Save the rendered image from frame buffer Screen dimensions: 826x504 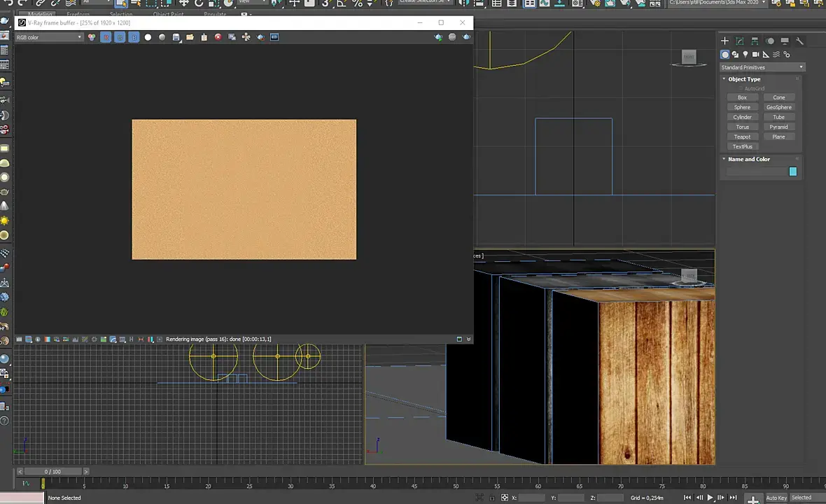tap(176, 37)
